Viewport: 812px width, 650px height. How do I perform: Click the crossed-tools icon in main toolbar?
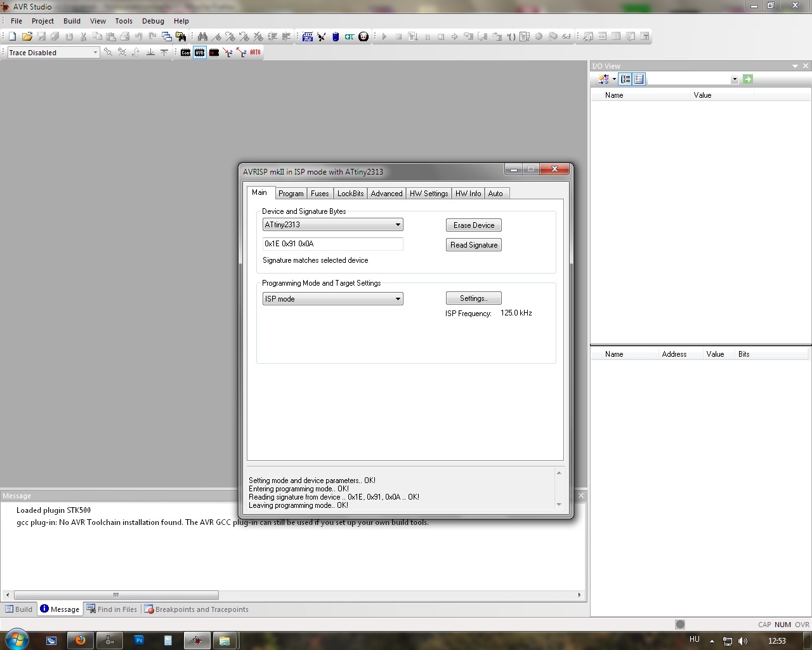(x=322, y=37)
